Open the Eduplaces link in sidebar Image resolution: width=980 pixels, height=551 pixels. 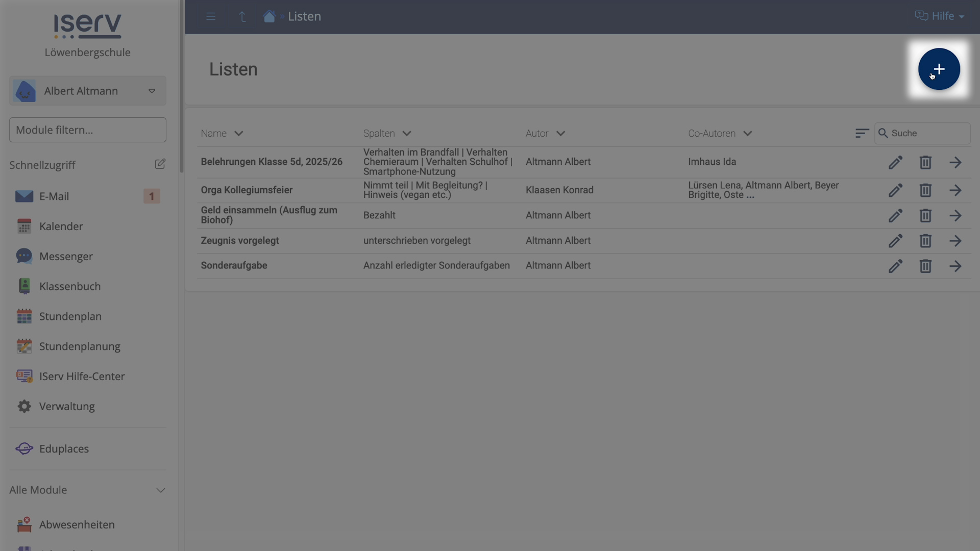(64, 448)
